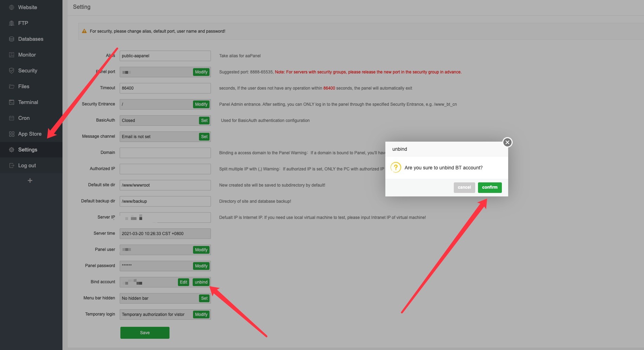644x350 pixels.
Task: Click the 'Setting' page heading
Action: (82, 7)
